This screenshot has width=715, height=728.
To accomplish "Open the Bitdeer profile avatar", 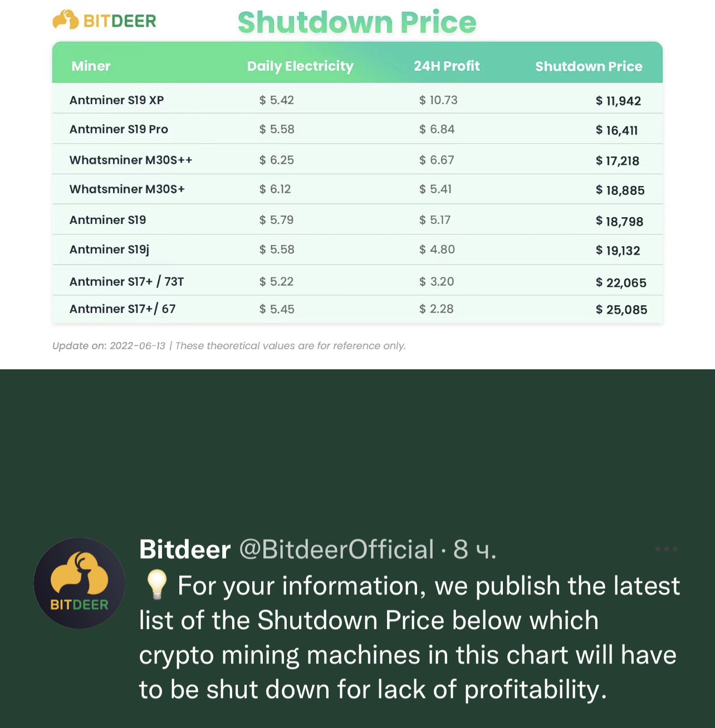I will (79, 583).
